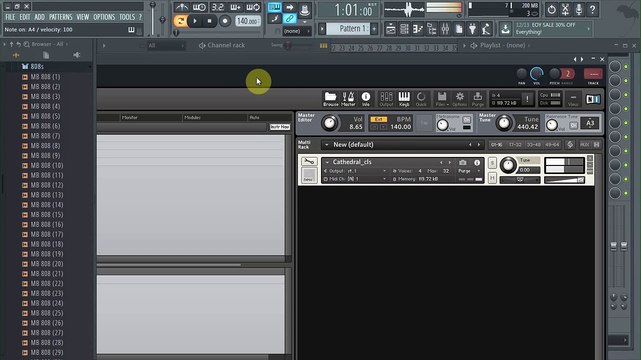Click the Play transport button
The width and height of the screenshot is (641, 360).
pyautogui.click(x=195, y=21)
